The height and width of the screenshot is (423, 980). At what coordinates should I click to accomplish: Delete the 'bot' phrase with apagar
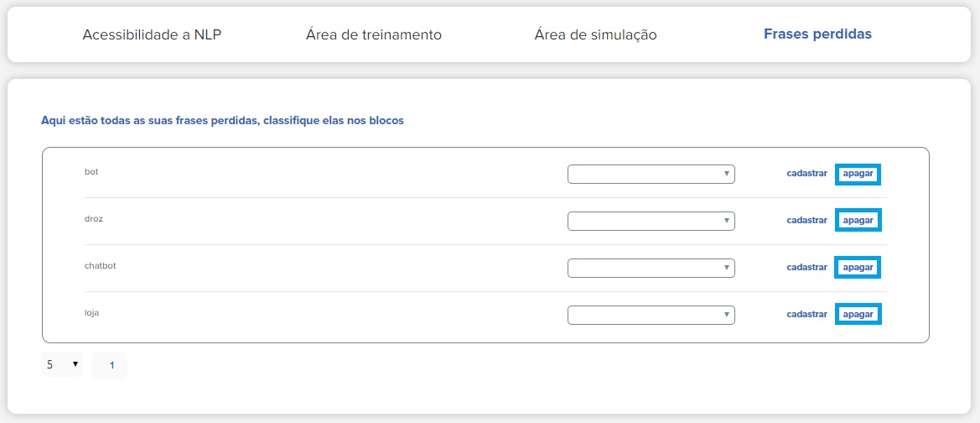tap(858, 174)
